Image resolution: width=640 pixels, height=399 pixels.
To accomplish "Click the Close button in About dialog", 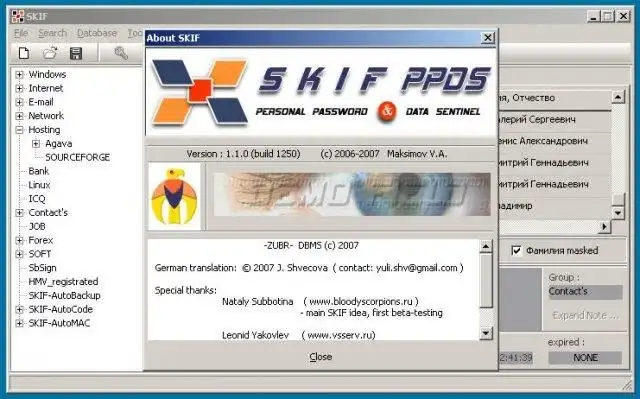I will (x=320, y=357).
